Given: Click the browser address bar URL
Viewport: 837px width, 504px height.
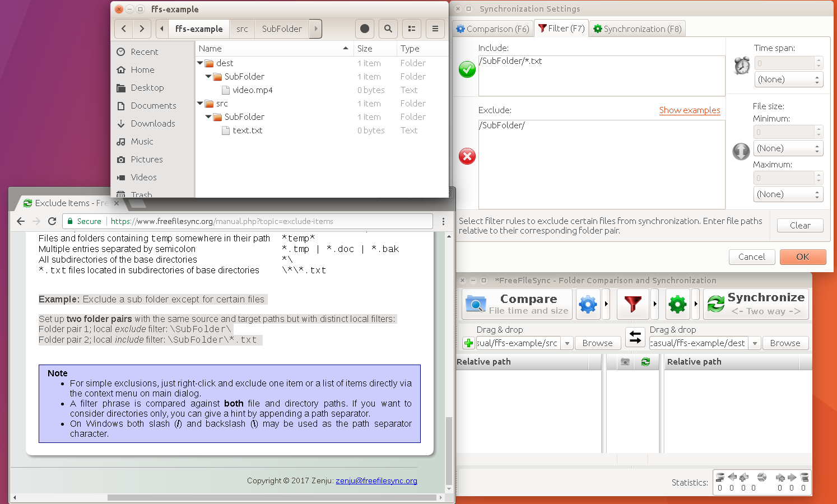Looking at the screenshot, I should (x=222, y=221).
